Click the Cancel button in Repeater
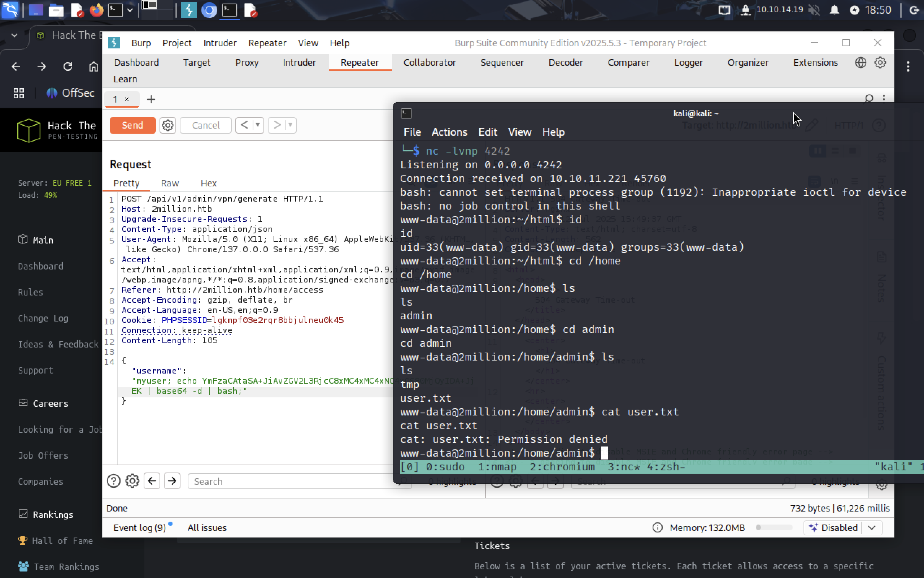This screenshot has width=924, height=578. point(205,125)
